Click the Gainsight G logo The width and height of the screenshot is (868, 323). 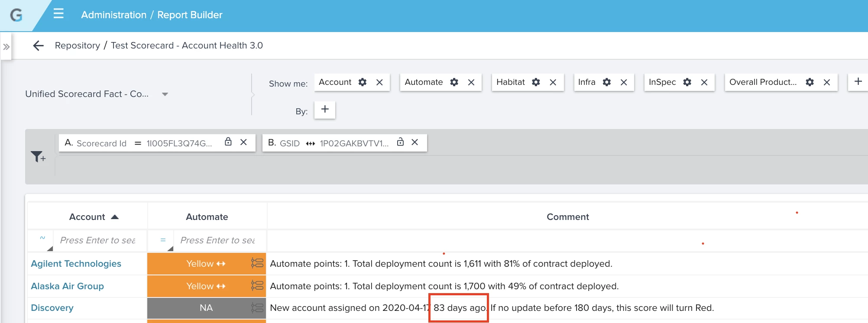16,15
